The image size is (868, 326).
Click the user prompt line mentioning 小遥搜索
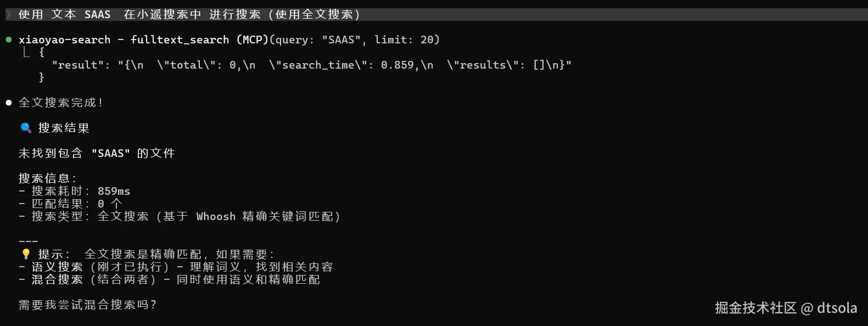coord(189,14)
